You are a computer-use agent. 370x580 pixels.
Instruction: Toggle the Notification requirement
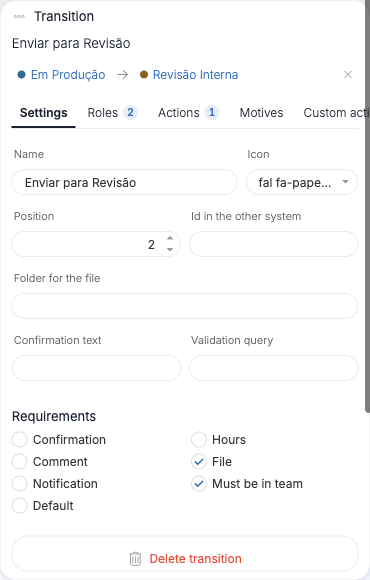click(20, 483)
